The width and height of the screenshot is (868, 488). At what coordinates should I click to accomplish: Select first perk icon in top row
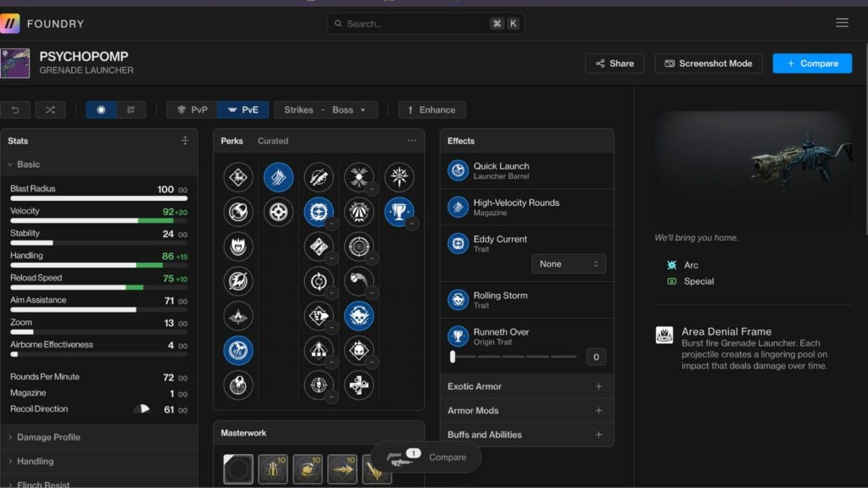tap(238, 177)
